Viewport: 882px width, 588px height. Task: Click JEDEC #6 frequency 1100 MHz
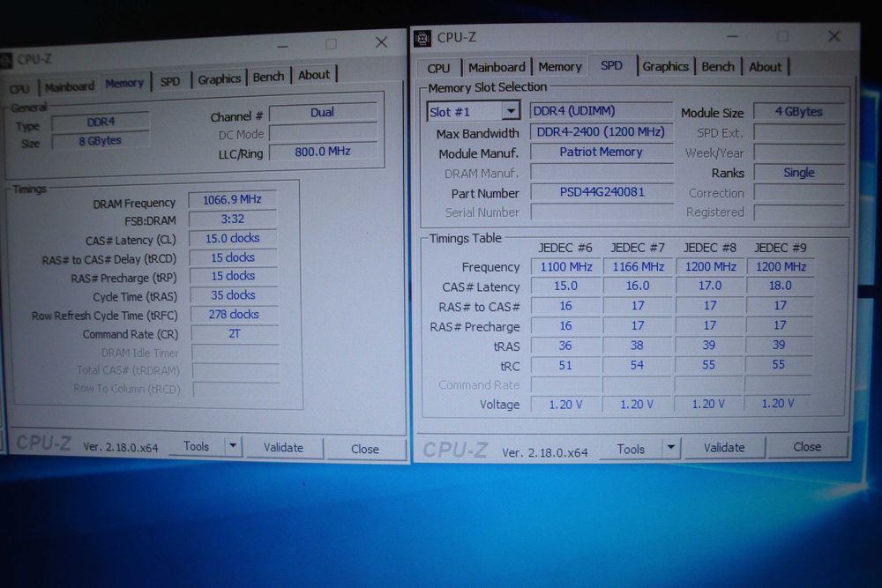(x=566, y=267)
